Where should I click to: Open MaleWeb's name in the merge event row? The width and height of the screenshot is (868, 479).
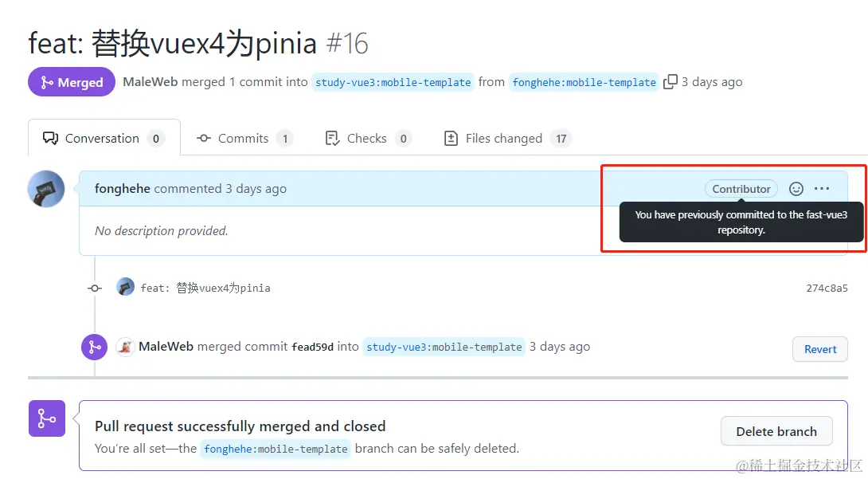click(166, 347)
